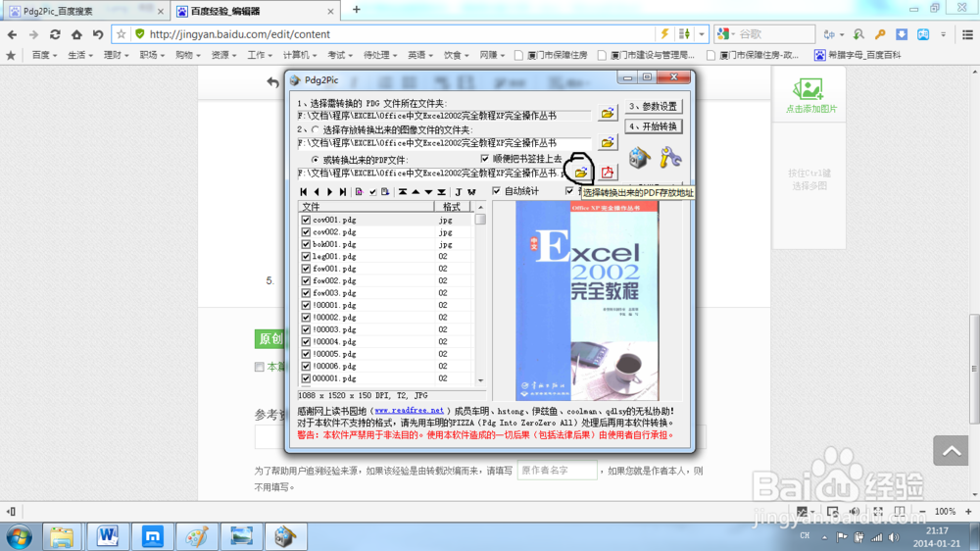Click the 原作者名字 input field

click(x=557, y=471)
